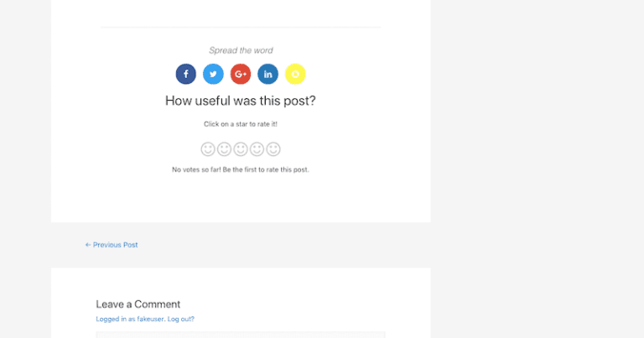Share the post via LinkedIn
Viewport: 644px width, 338px height.
click(267, 74)
